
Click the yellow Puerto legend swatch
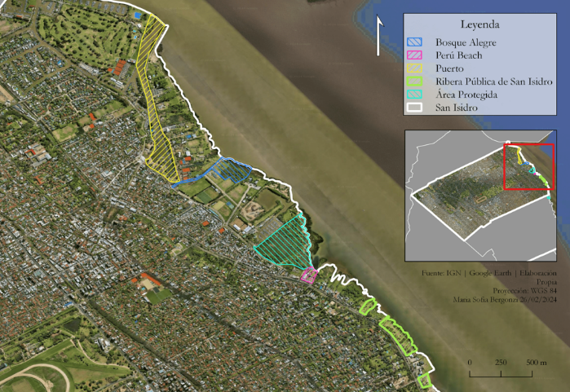click(x=415, y=68)
